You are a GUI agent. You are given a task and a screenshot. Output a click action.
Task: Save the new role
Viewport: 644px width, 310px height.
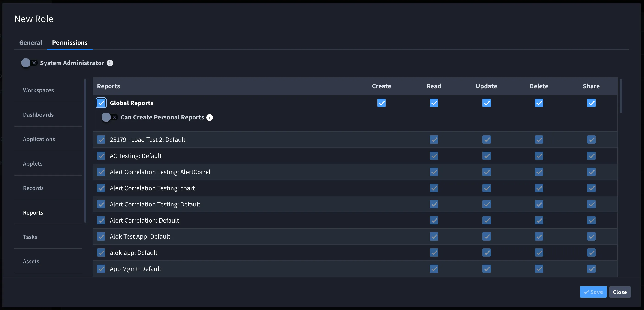593,292
